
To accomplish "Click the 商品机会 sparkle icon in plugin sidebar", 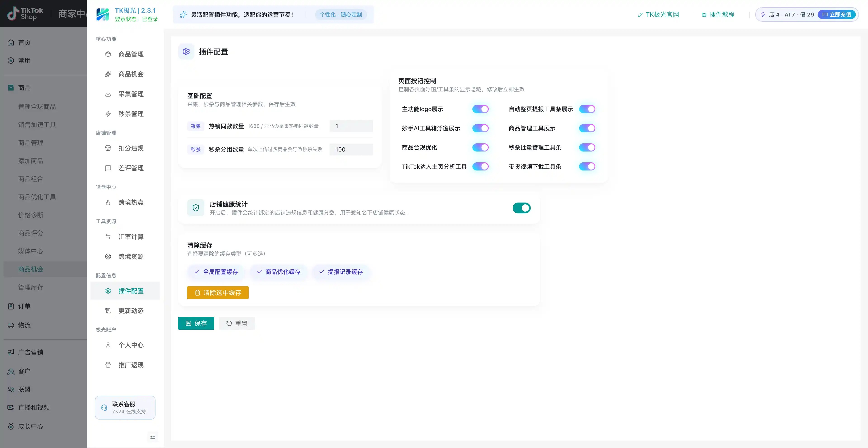I will click(108, 74).
